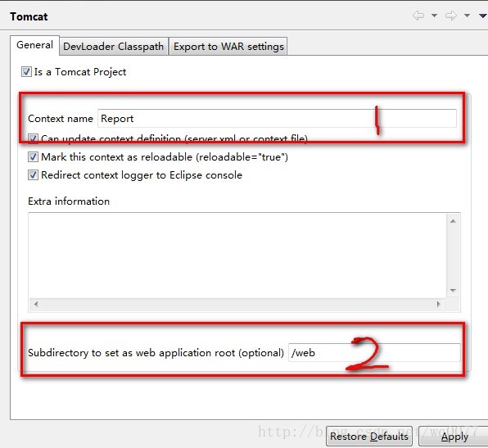Viewport: 488px width, 448px height.
Task: Click the Apply button
Action: point(454,437)
